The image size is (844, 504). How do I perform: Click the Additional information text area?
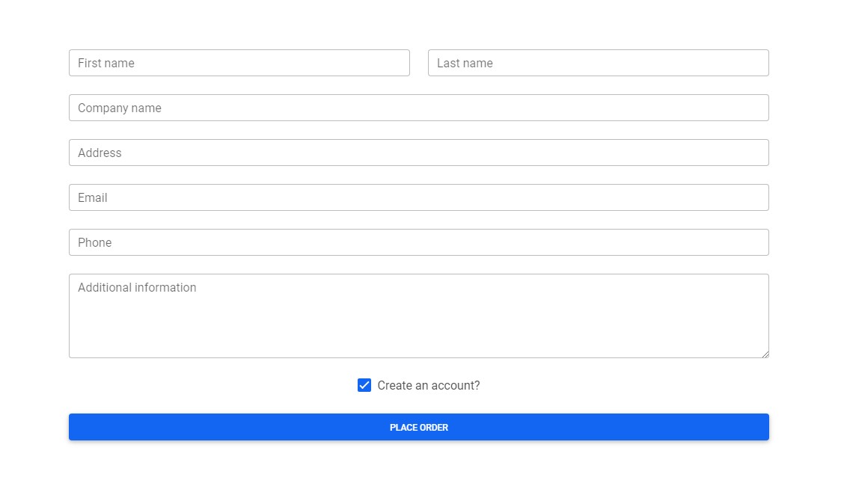(419, 314)
